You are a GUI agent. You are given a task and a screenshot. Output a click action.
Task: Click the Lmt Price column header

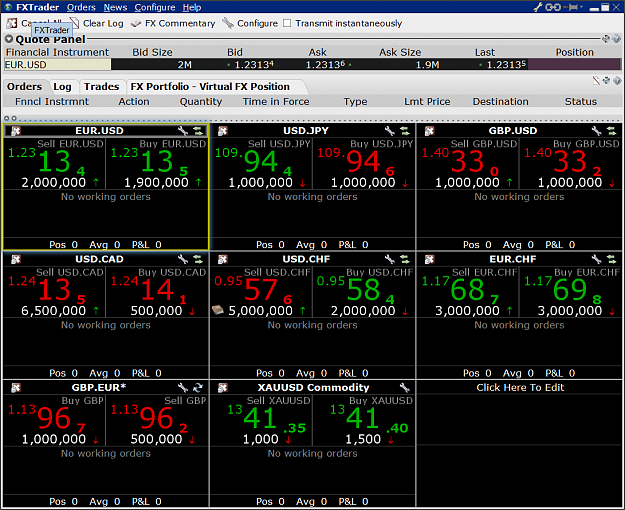tap(427, 102)
